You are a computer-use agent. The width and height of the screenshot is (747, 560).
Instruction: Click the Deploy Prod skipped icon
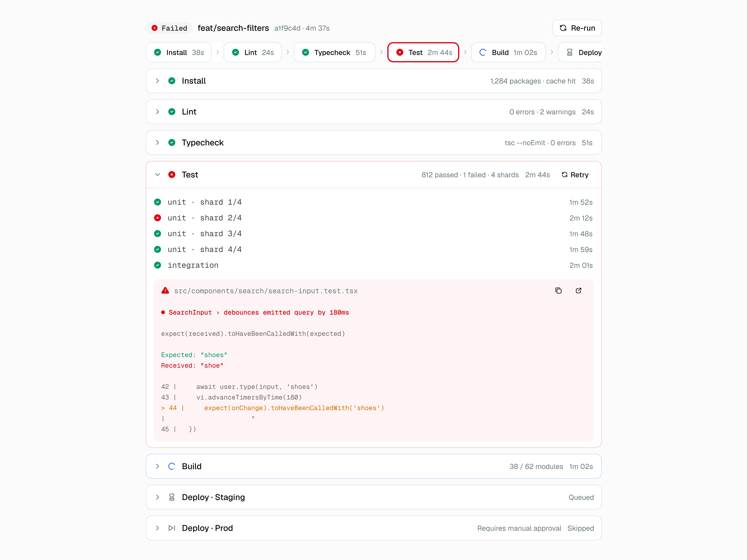coord(172,528)
